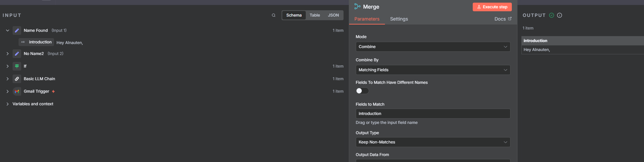Click the Basic LLM Chain link icon
This screenshot has height=162, width=644.
point(17,79)
